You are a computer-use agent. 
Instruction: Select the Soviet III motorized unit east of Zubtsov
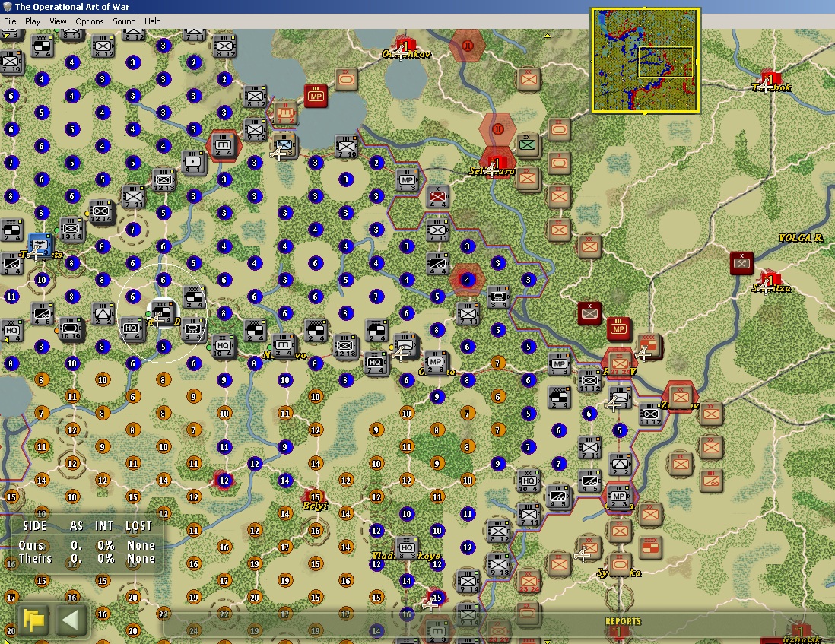(x=712, y=480)
